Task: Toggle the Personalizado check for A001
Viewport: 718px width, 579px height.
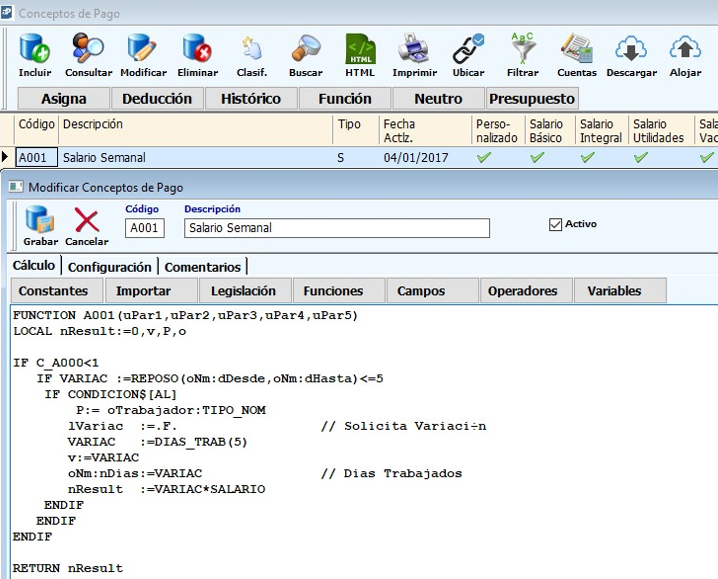Action: [485, 158]
